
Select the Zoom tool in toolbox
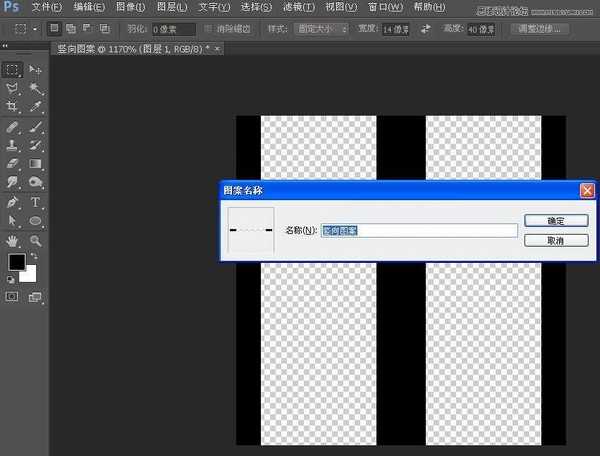(x=36, y=241)
